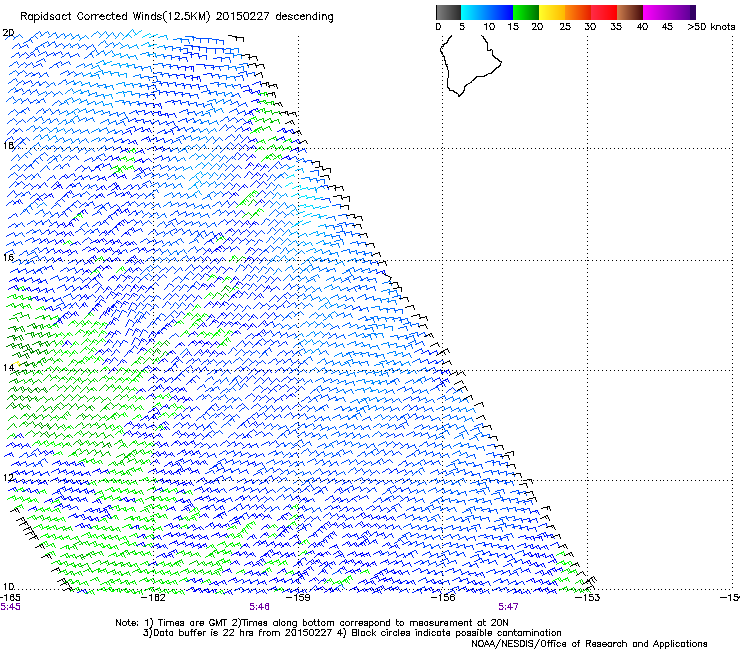This screenshot has height=650, width=740.
Task: Click the word 'descending' in the title
Action: pyautogui.click(x=304, y=17)
